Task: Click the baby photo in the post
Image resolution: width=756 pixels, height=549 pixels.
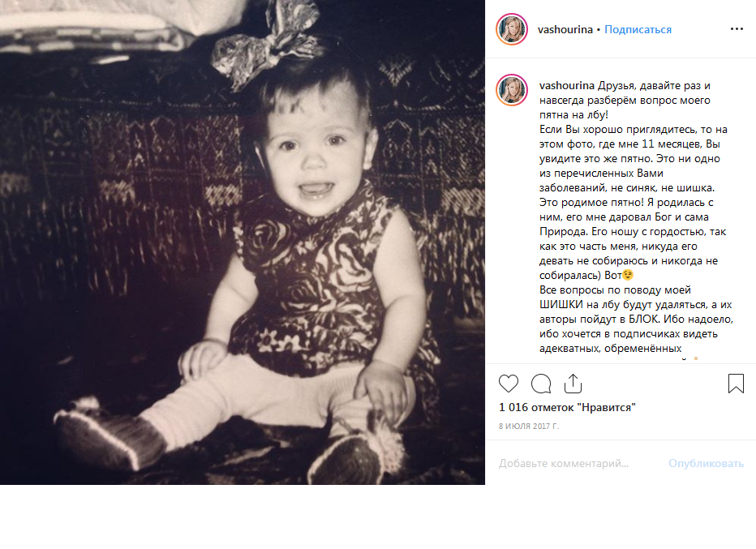Action: point(243,242)
